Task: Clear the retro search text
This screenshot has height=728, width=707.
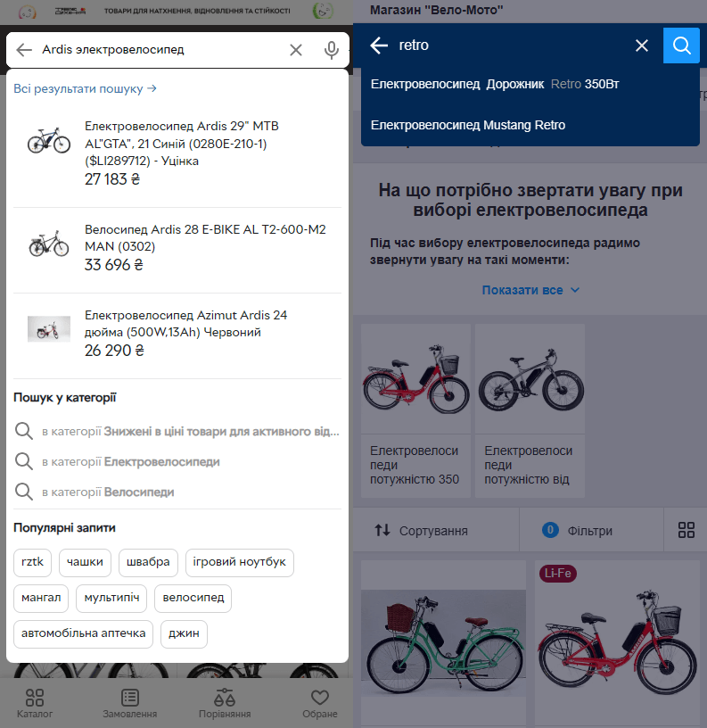Action: [x=642, y=45]
